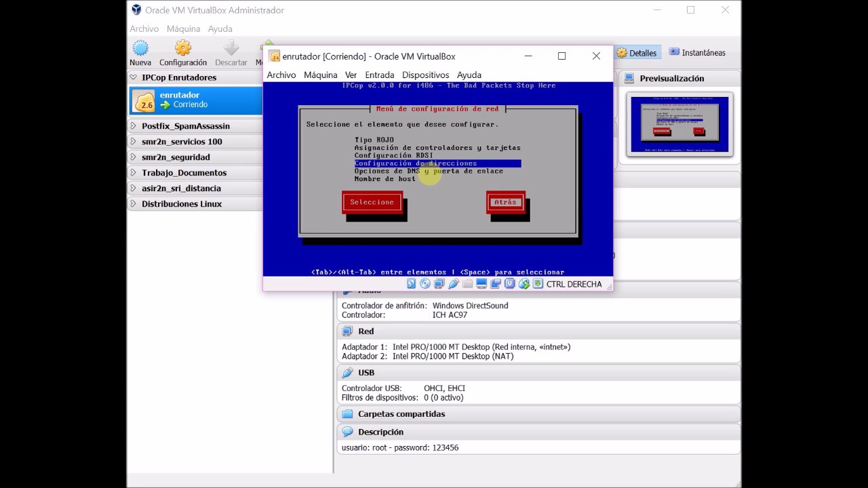Open Archivo menu in VirtualBox Administrador

(x=144, y=29)
